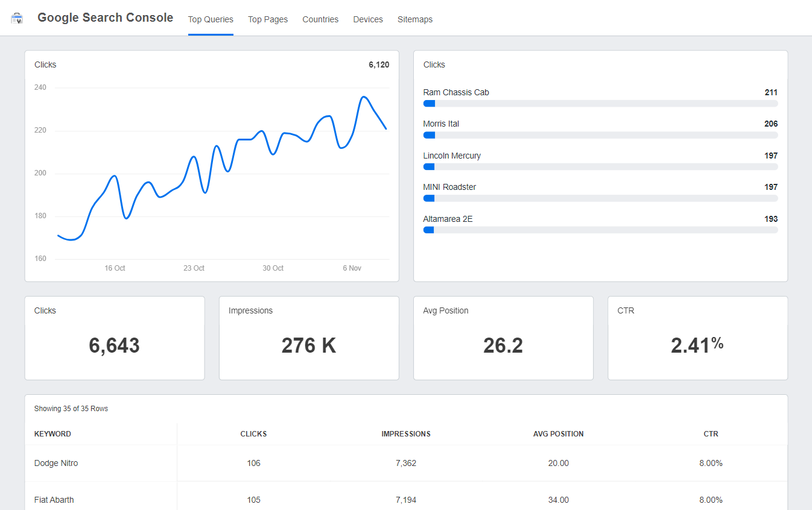Image resolution: width=812 pixels, height=510 pixels.
Task: Sort table by the CLICKS column header
Action: (253, 434)
